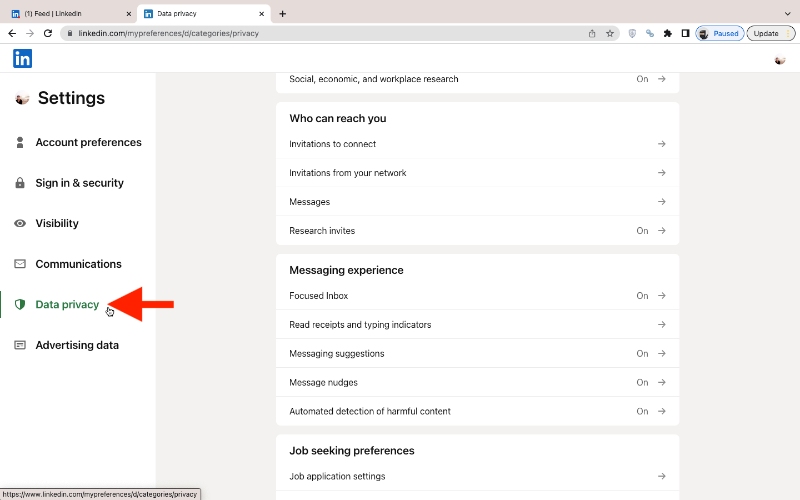800x500 pixels.
Task: Go back using browser back arrow
Action: (12, 33)
